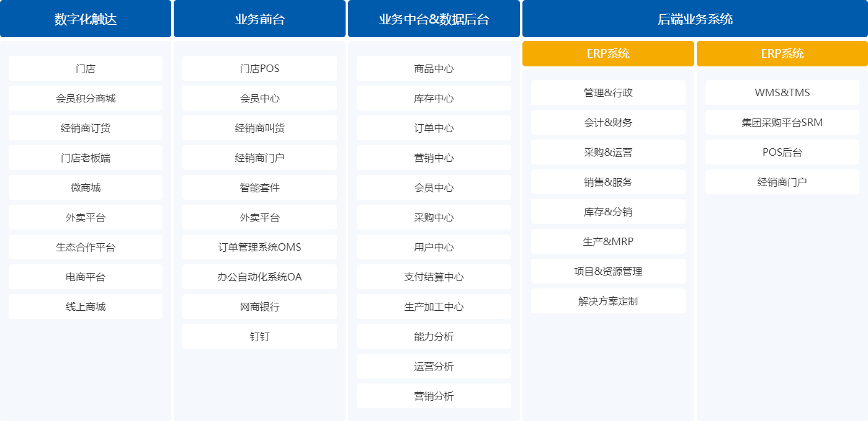Select the 生态合作平台 box
The height and width of the screenshot is (425, 868).
coord(86,247)
